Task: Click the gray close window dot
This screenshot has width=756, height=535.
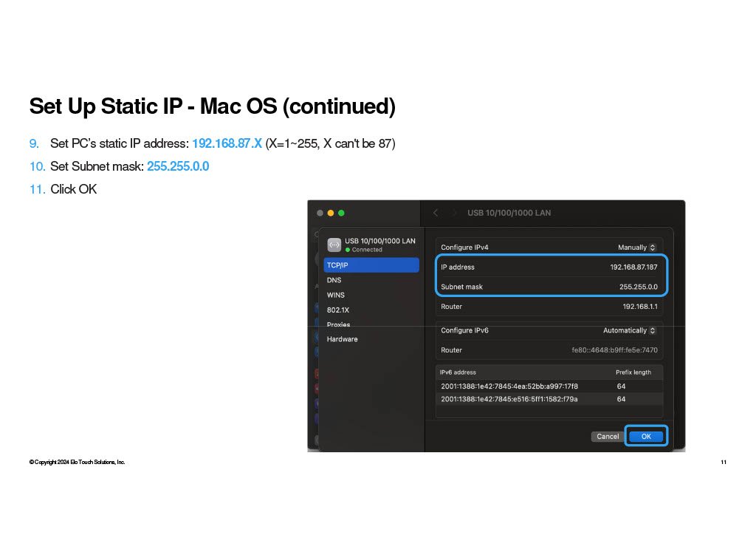Action: tap(320, 213)
